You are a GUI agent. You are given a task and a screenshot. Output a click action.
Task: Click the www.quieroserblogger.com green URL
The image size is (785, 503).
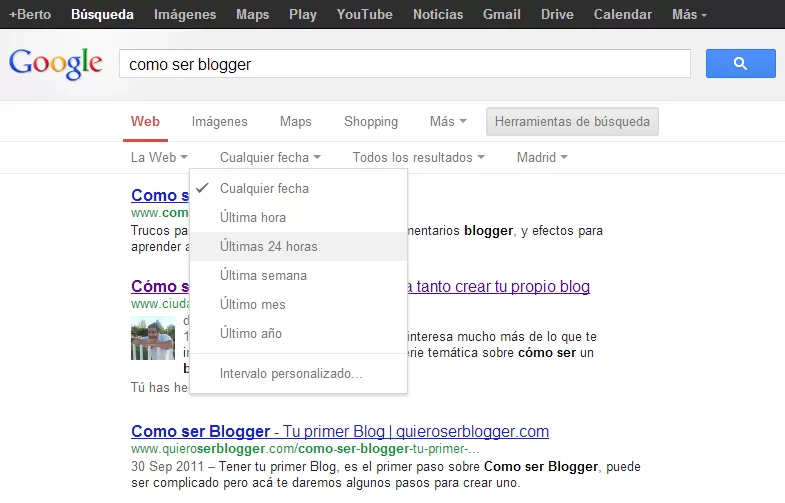[305, 449]
